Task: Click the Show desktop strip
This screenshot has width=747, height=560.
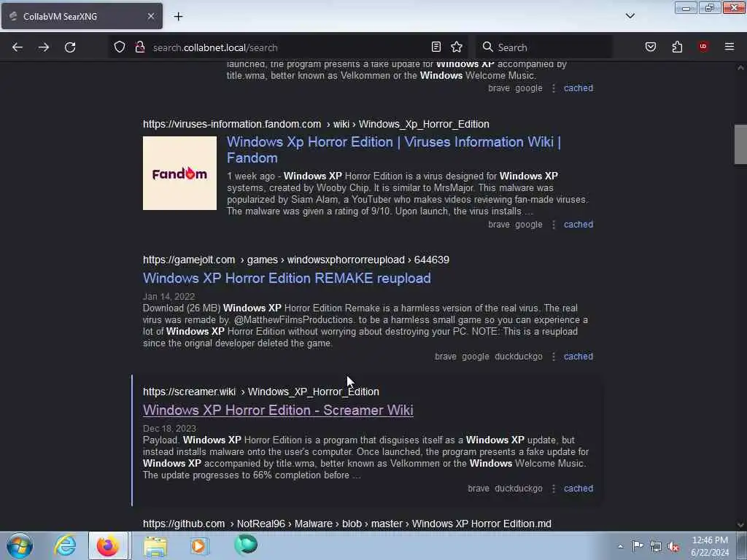Action: tap(742, 545)
